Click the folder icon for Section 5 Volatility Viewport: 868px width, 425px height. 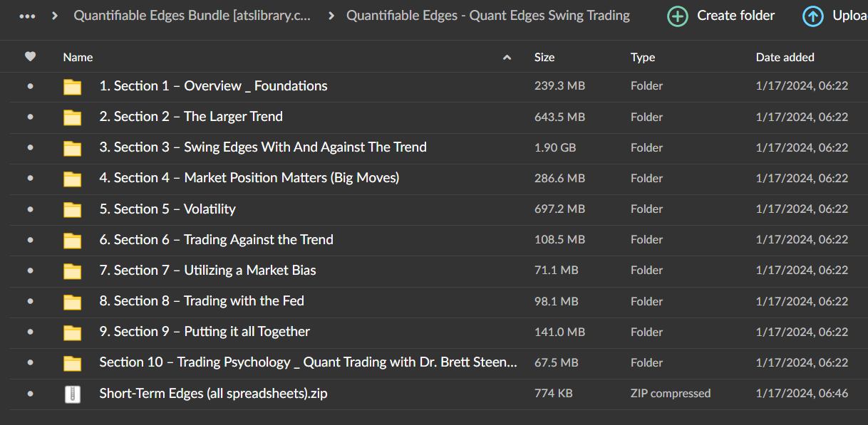click(x=72, y=209)
